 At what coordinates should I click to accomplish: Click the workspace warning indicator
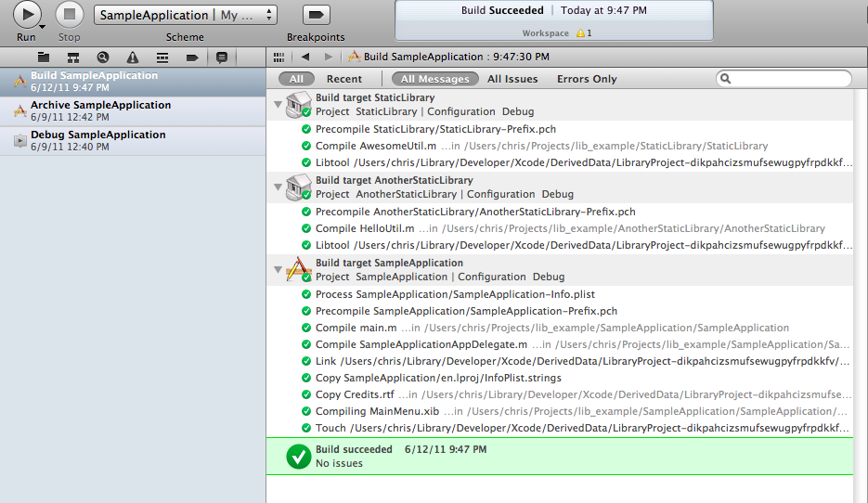[x=584, y=32]
